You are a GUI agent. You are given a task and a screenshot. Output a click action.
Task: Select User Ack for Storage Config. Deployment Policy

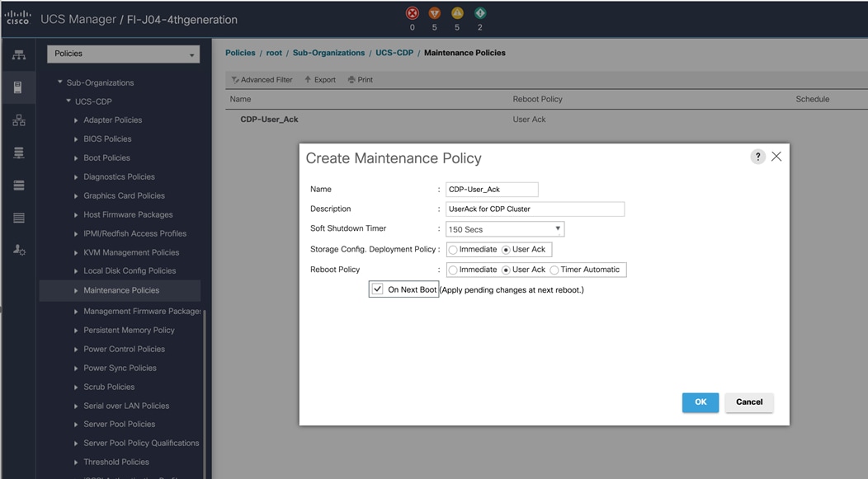pos(506,250)
